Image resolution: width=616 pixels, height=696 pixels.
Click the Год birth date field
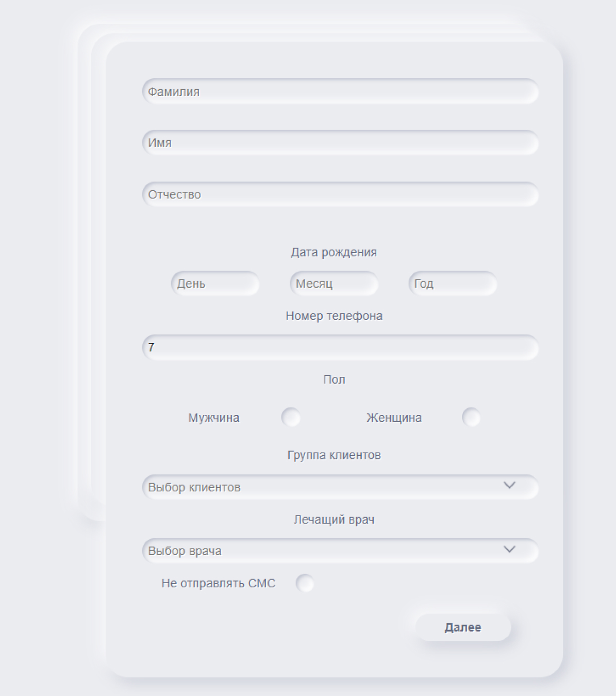point(453,284)
